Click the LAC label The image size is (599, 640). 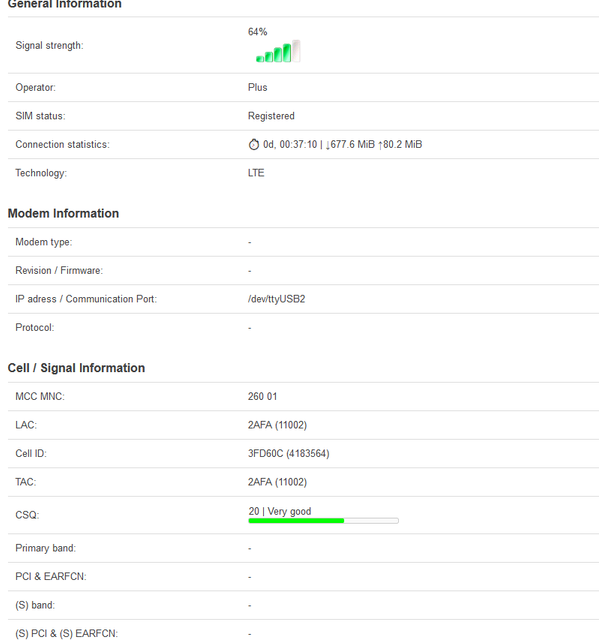click(26, 425)
